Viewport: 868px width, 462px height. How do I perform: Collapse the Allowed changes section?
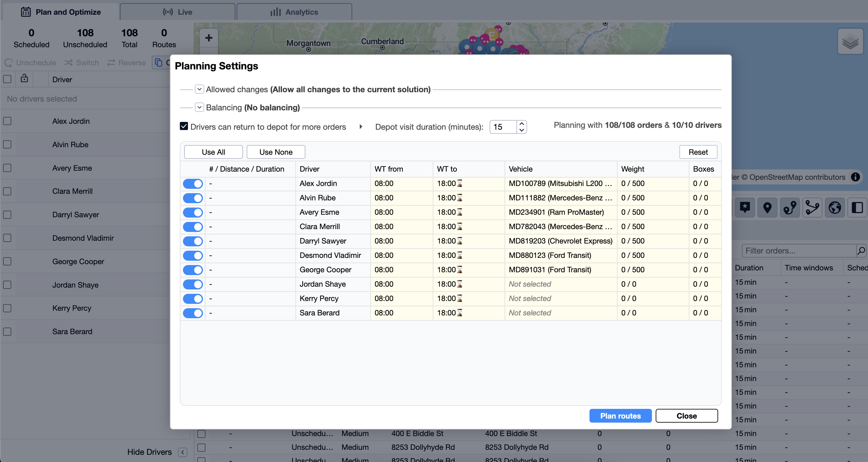(199, 89)
